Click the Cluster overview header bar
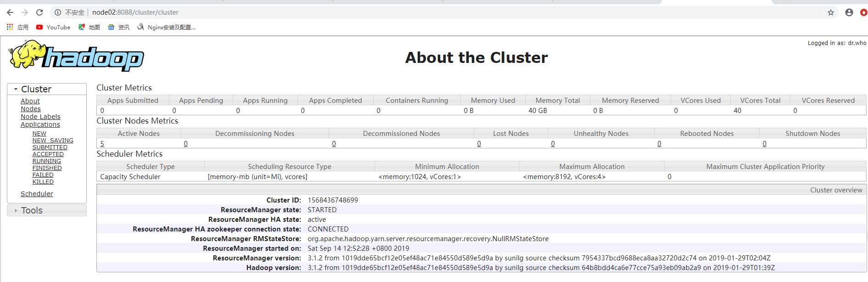Image resolution: width=868 pixels, height=282 pixels. 482,190
